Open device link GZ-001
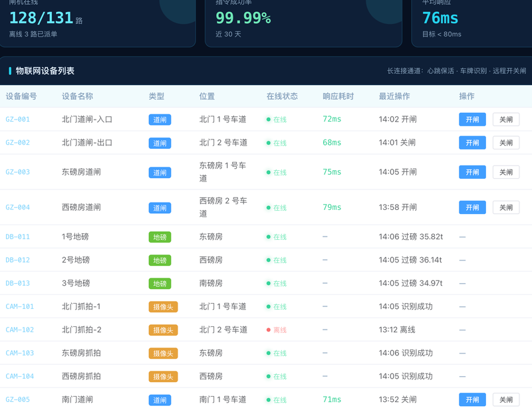This screenshot has height=408, width=532. coord(18,120)
